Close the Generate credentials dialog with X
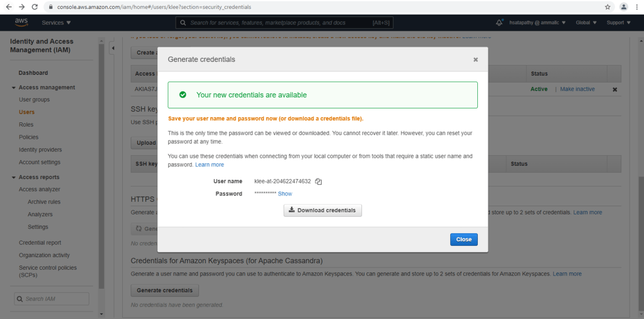The height and width of the screenshot is (319, 644). coord(475,59)
